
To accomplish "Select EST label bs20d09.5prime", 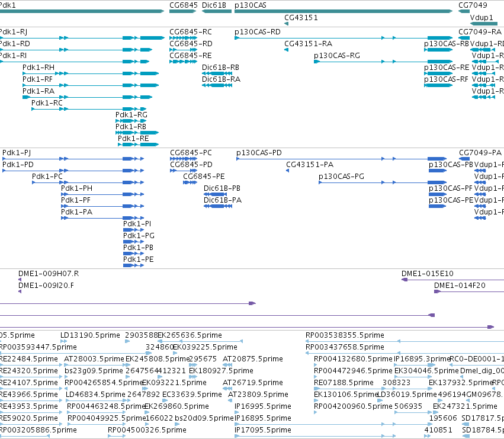I will click(x=204, y=418).
